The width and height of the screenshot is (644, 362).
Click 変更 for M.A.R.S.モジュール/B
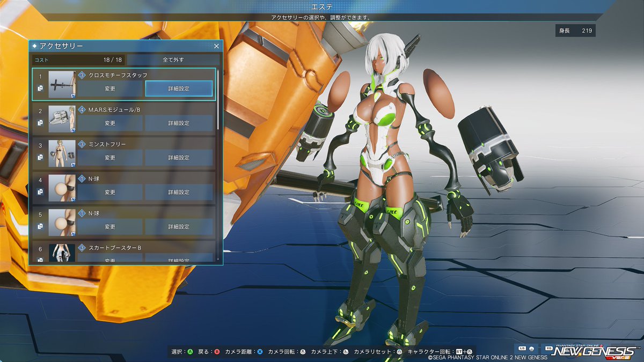tap(110, 123)
